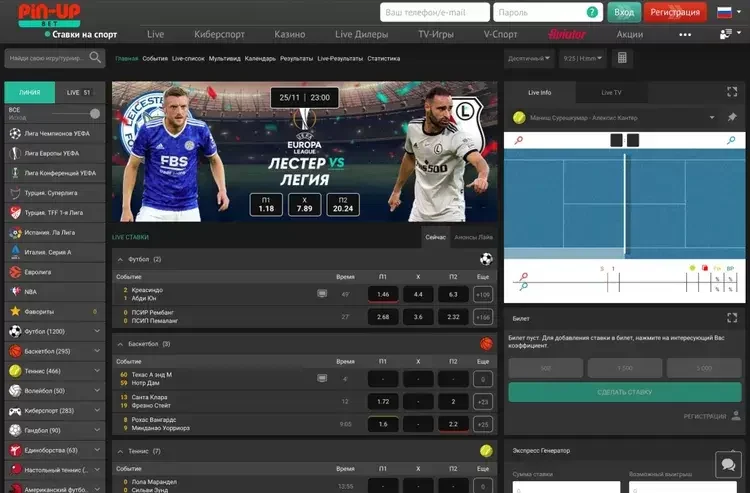750x493 pixels.
Task: Open the chat bubble widget
Action: 728,464
